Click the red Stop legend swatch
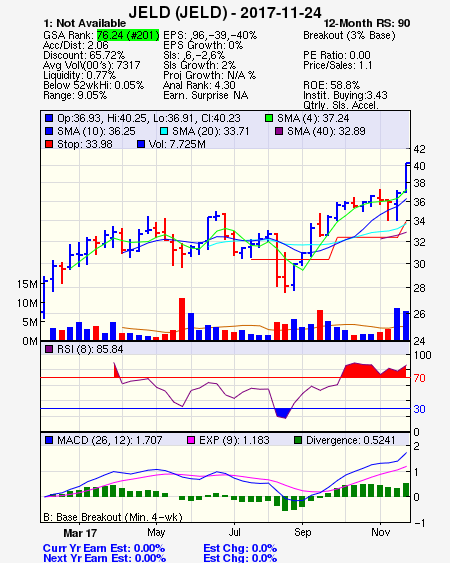 [49, 144]
